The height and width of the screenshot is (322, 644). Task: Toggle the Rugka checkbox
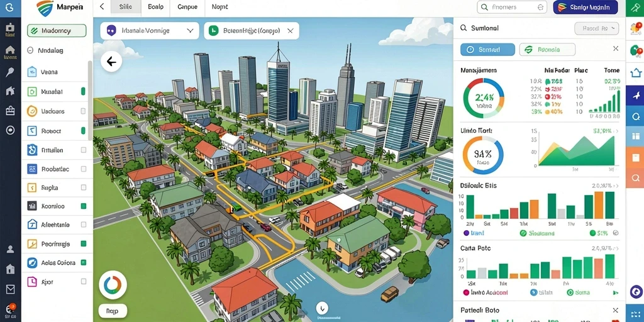click(84, 187)
